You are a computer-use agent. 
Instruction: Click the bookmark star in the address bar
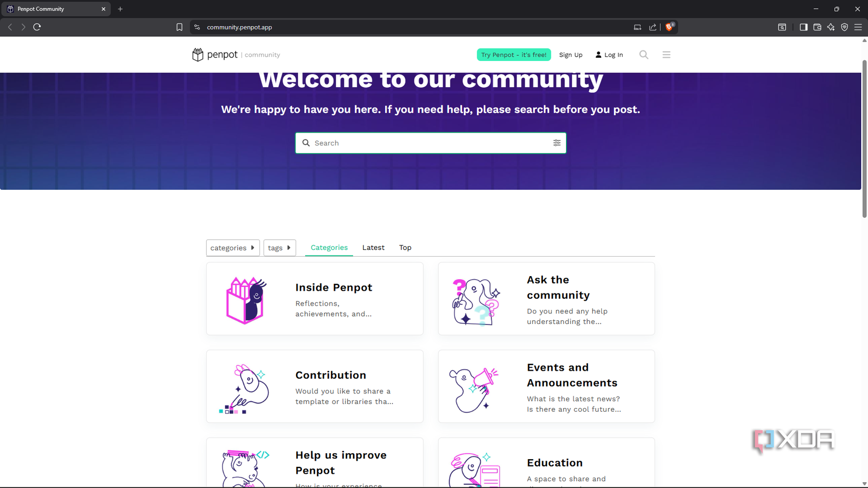click(179, 27)
